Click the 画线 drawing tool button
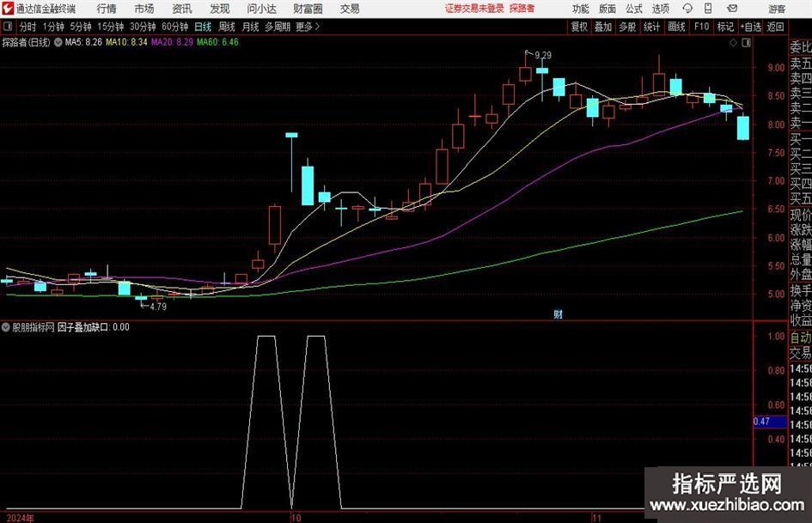 click(x=676, y=27)
